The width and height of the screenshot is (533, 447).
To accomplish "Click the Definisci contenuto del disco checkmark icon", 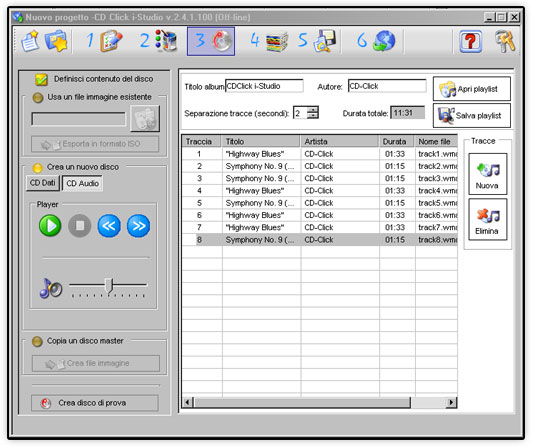I will click(41, 80).
